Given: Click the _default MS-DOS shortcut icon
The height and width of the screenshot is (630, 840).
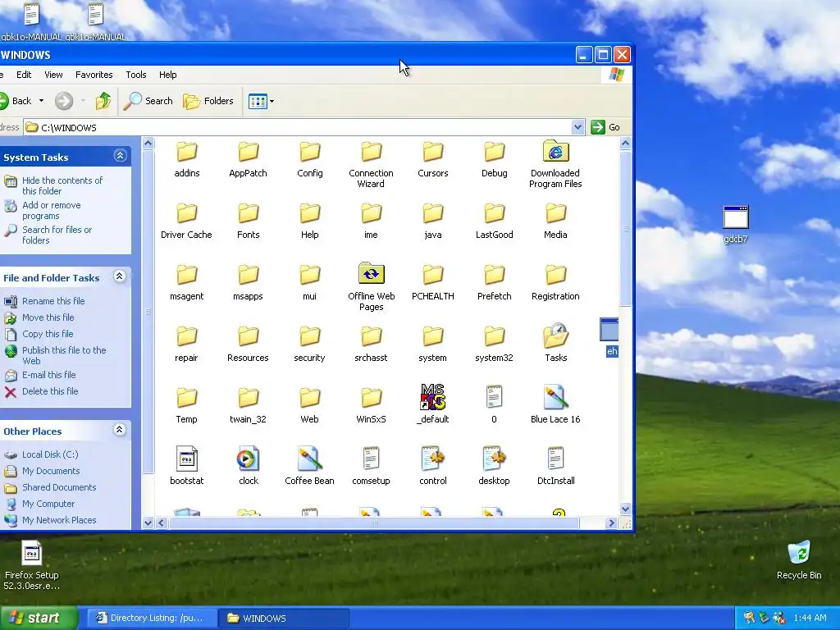Looking at the screenshot, I should tap(433, 397).
